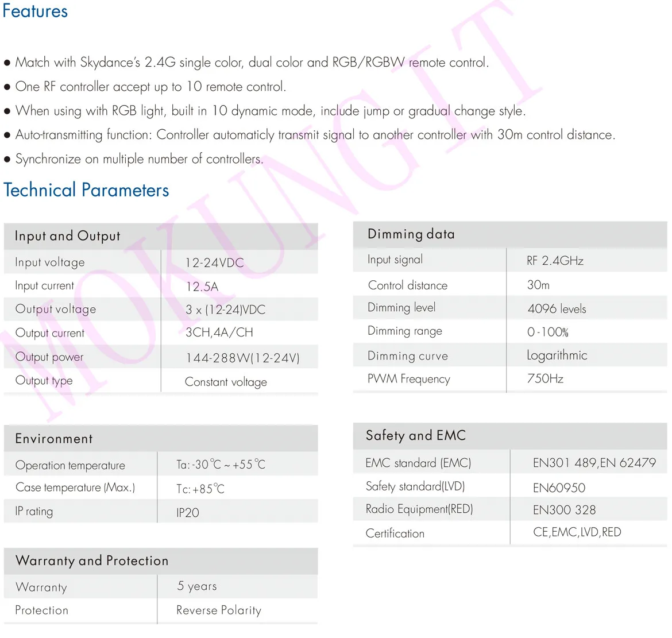The image size is (672, 638).
Task: Click the "IP20" rating value
Action: 188,512
